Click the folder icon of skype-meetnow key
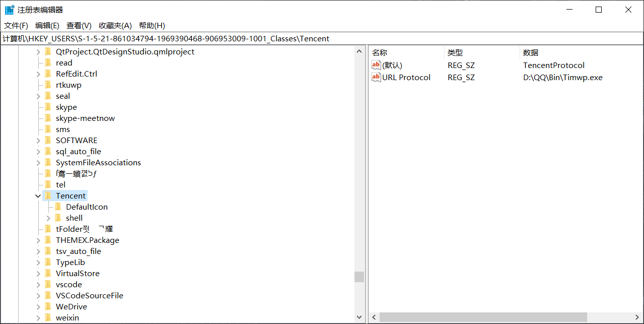644x324 pixels. (x=48, y=118)
